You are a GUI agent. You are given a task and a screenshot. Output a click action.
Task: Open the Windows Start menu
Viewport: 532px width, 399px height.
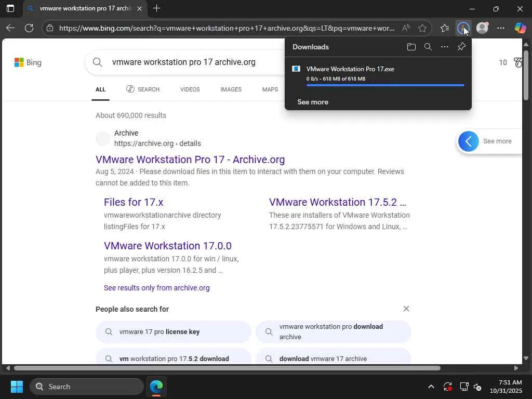tap(17, 387)
